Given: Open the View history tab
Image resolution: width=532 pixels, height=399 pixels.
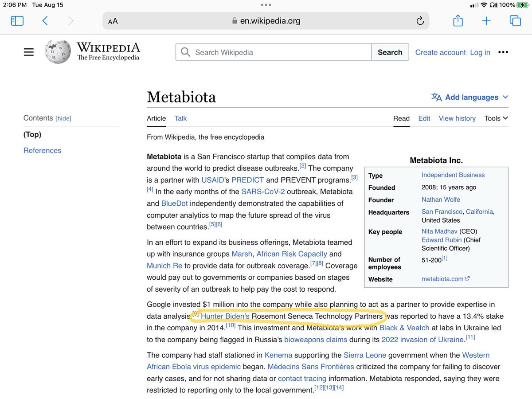Looking at the screenshot, I should point(457,118).
